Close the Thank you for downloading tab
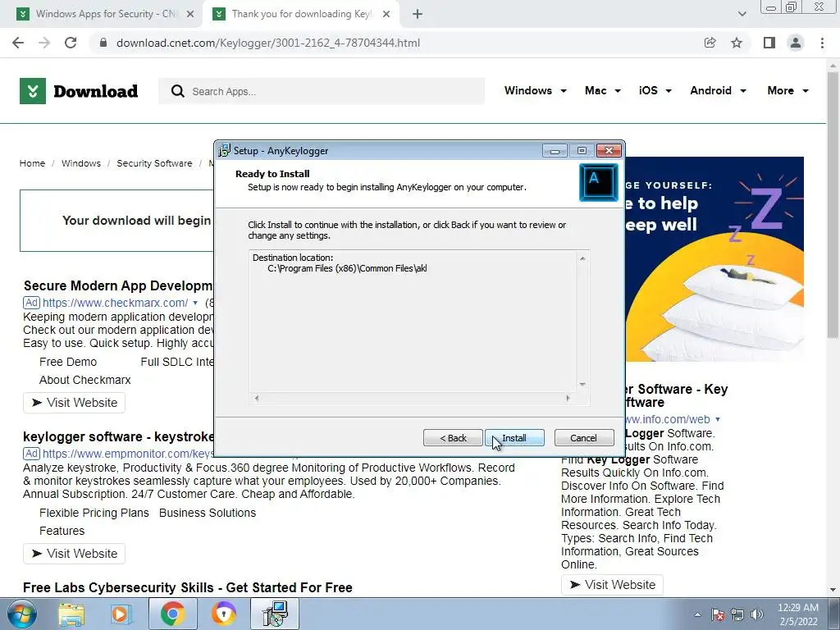 click(x=386, y=15)
